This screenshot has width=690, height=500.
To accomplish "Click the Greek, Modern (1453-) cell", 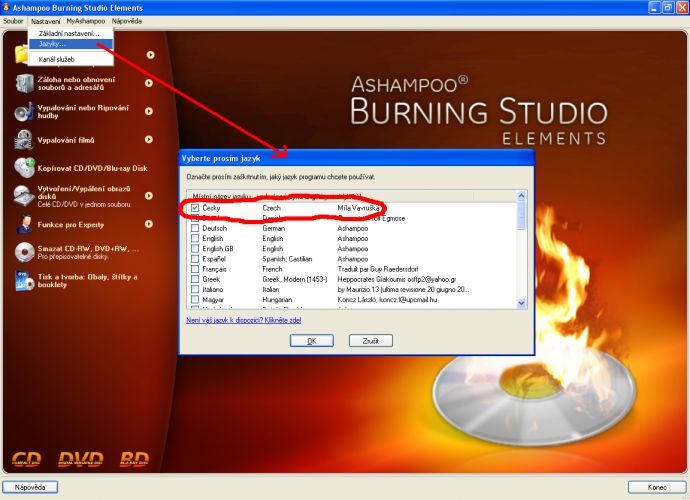I will tap(295, 279).
